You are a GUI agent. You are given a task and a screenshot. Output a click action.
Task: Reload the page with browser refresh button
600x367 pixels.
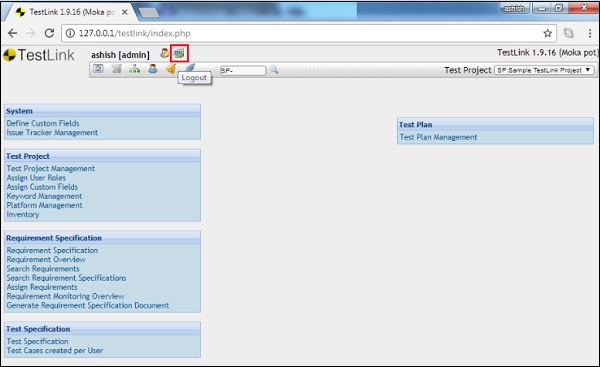tap(49, 33)
